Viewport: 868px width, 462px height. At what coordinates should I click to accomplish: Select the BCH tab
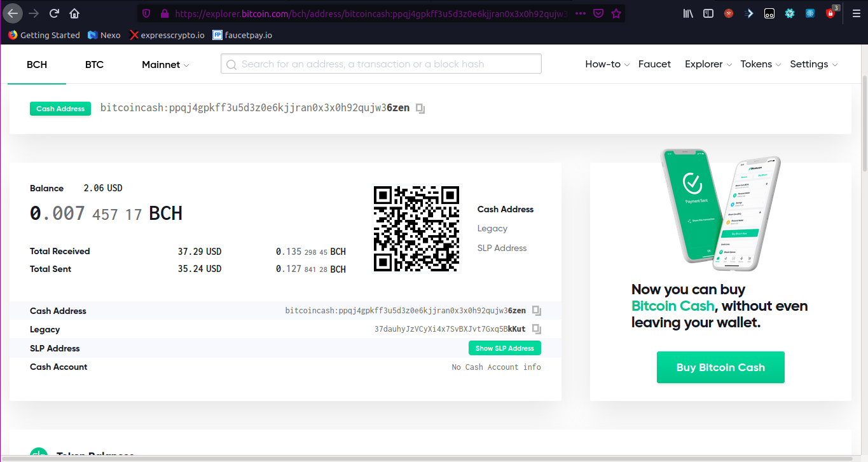pyautogui.click(x=37, y=64)
